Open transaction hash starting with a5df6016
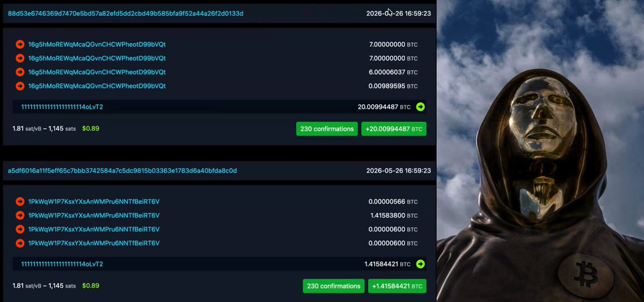The image size is (644, 302). pos(122,171)
